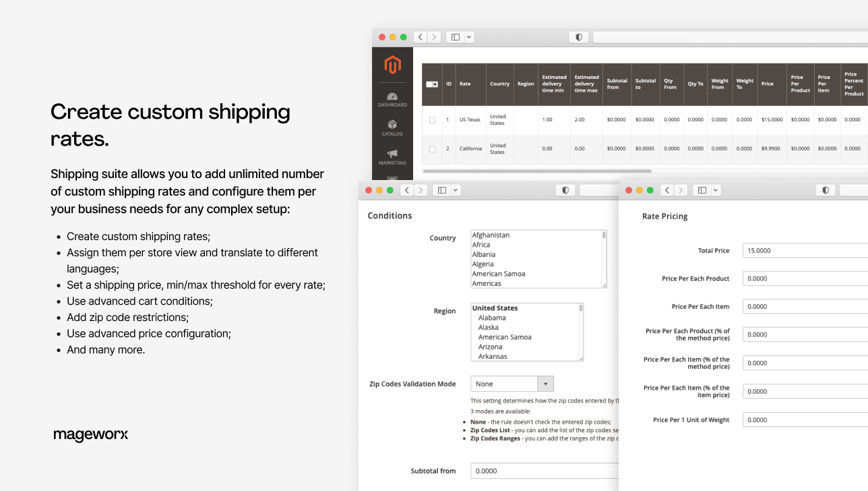Expand the chevron next to the sidebar toggle

(456, 190)
